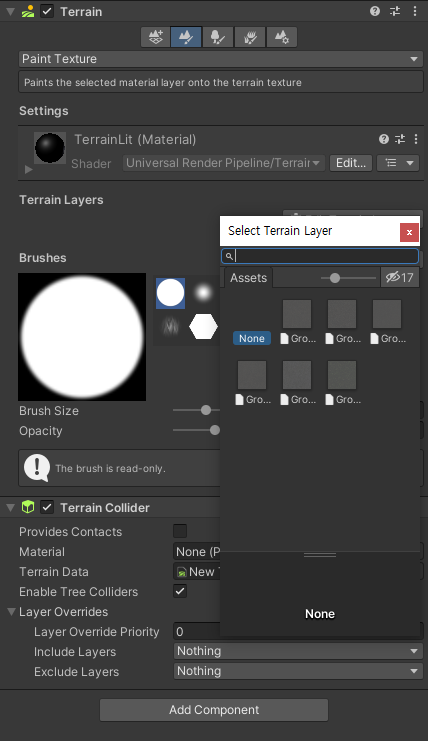The image size is (428, 741).
Task: Switch to the Assets tab
Action: [248, 277]
